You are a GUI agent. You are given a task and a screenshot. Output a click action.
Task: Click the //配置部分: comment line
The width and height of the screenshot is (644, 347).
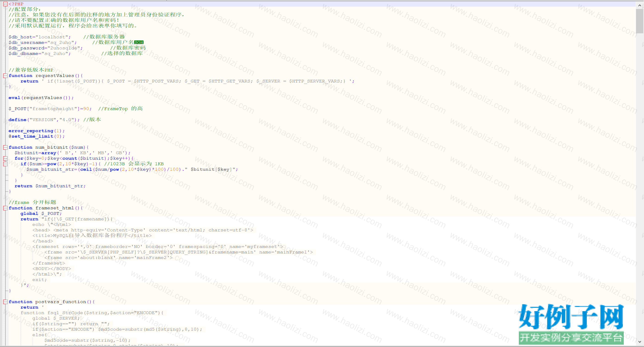click(25, 9)
